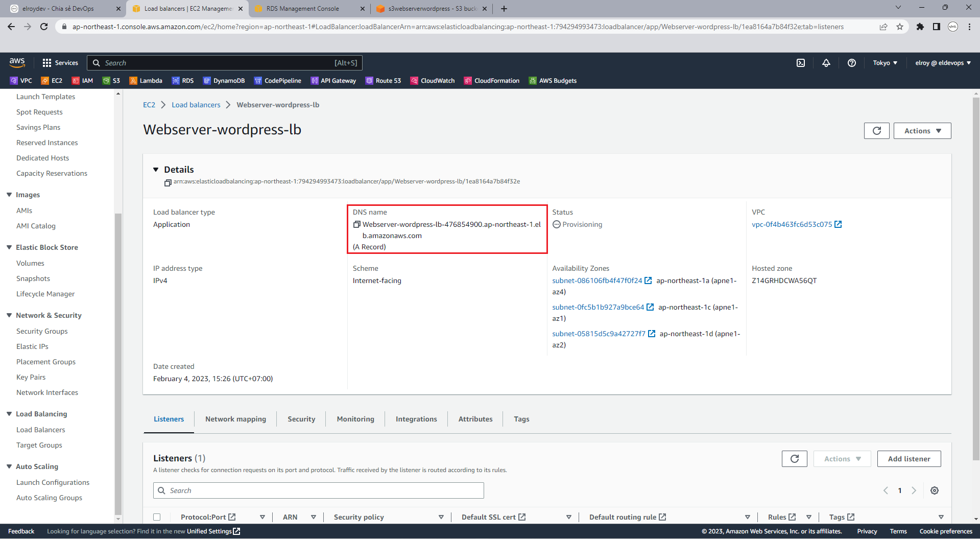Screen dimensions: 980x539
Task: Open the RDS shortcut in favorites bar
Action: click(183, 81)
